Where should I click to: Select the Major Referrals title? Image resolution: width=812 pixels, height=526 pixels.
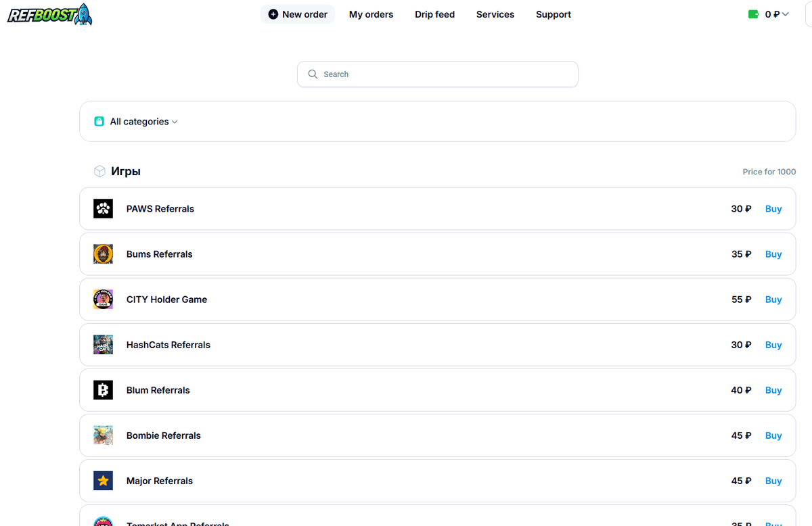pos(160,481)
